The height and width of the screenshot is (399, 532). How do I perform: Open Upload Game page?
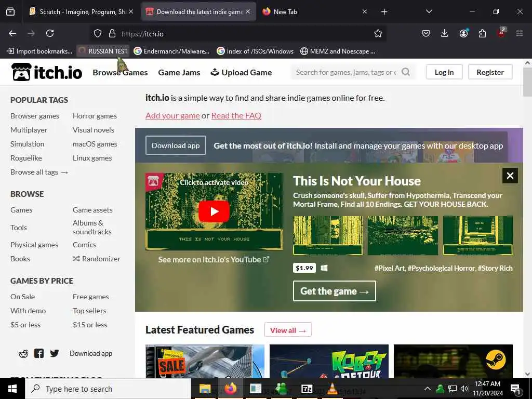pyautogui.click(x=241, y=73)
